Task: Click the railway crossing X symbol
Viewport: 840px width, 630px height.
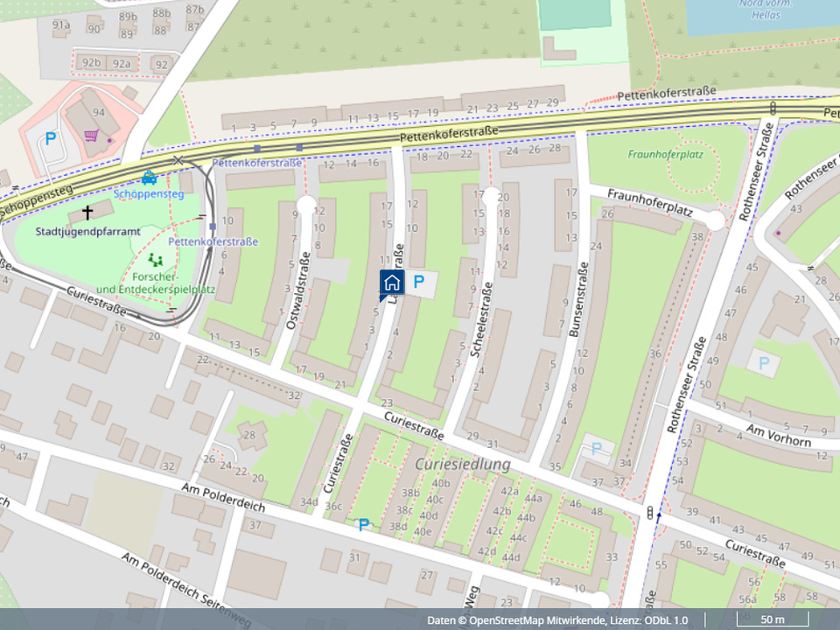Action: click(x=178, y=160)
